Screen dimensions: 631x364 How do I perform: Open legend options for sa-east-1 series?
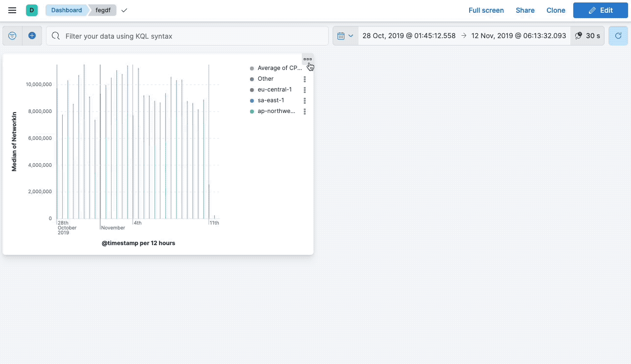click(305, 100)
